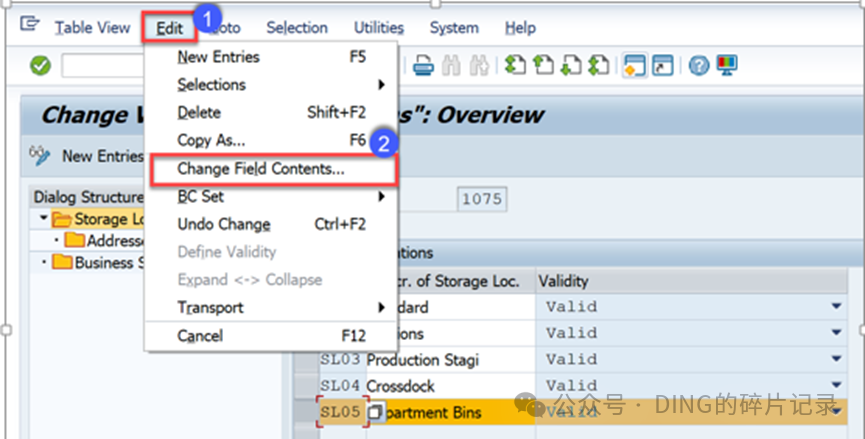Open Validity dropdown in the first table row
The width and height of the screenshot is (865, 439).
[x=836, y=306]
